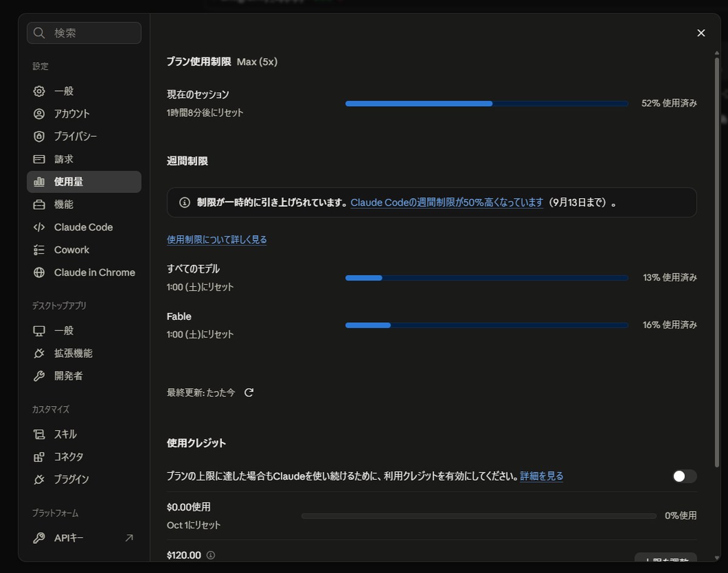Image resolution: width=728 pixels, height=573 pixels.
Task: Click the 1時間8分後にリセット text
Action: [205, 113]
